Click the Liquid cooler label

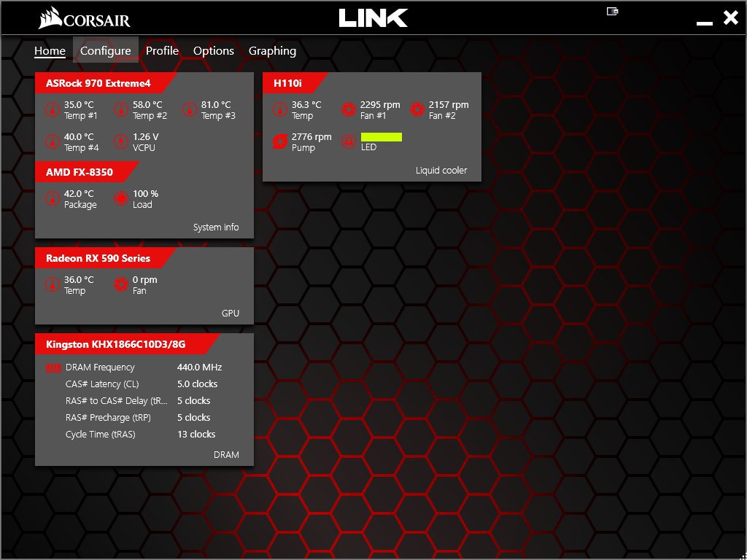click(441, 170)
